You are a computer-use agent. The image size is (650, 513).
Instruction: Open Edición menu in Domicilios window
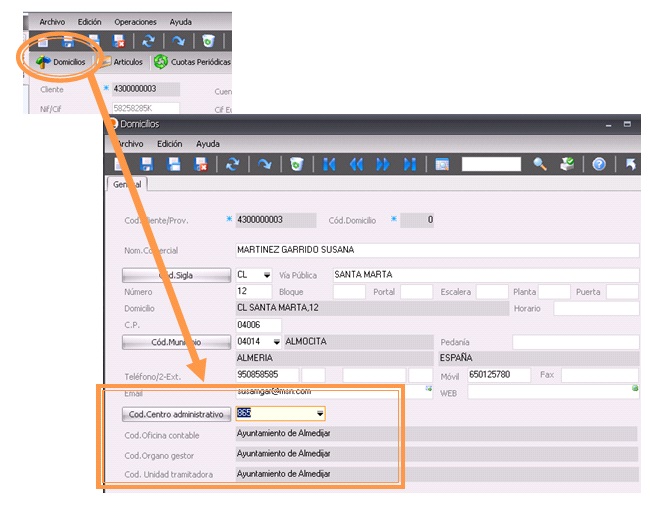tap(170, 144)
